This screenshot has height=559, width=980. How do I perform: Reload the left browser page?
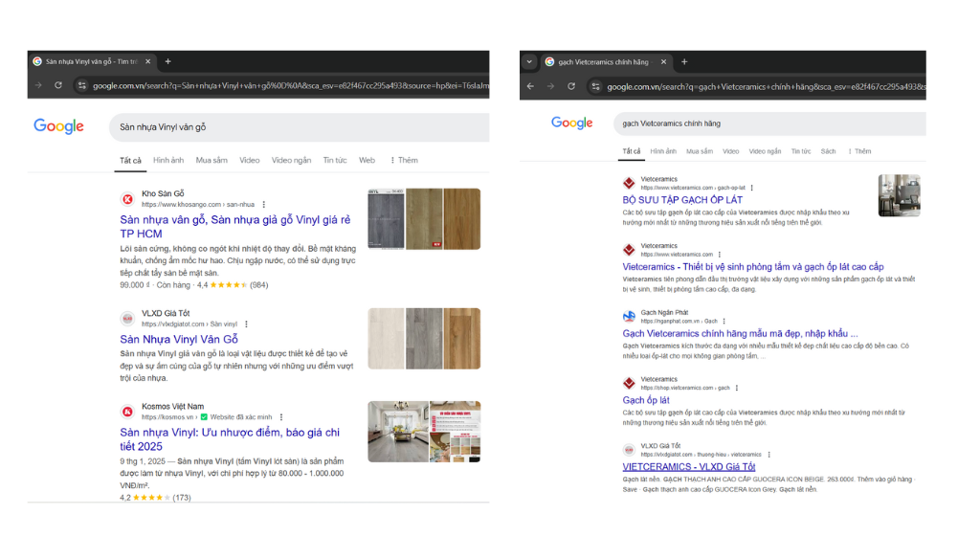[x=58, y=85]
